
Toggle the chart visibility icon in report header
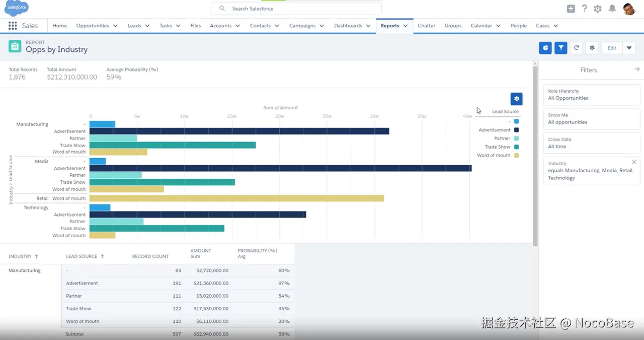click(545, 47)
